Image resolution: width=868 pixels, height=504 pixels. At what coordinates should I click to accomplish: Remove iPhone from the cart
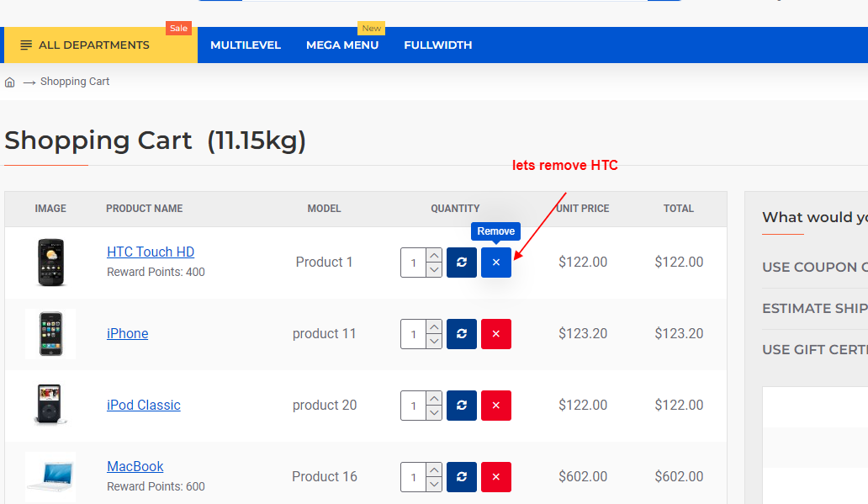pos(496,334)
